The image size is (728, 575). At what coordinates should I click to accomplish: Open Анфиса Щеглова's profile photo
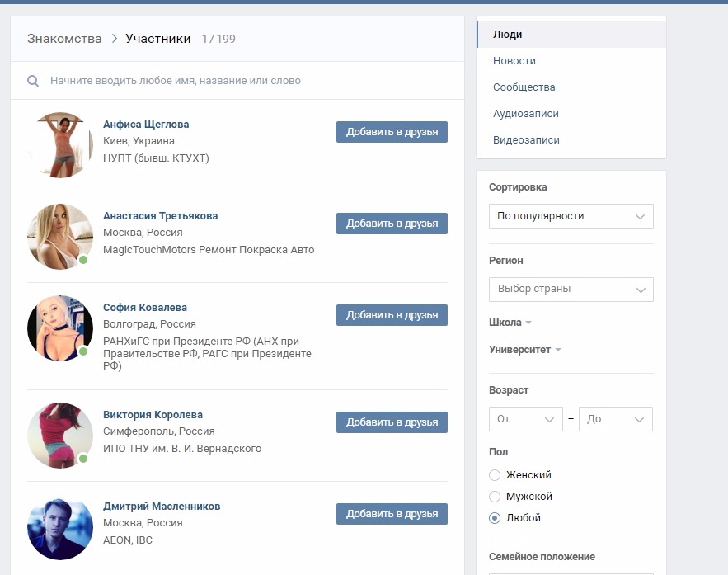60,145
